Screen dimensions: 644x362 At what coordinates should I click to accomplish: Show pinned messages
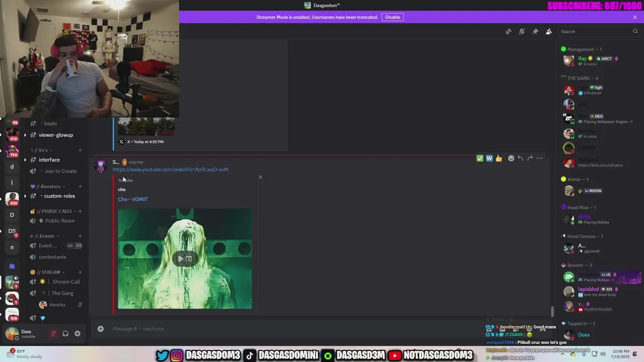pyautogui.click(x=535, y=31)
